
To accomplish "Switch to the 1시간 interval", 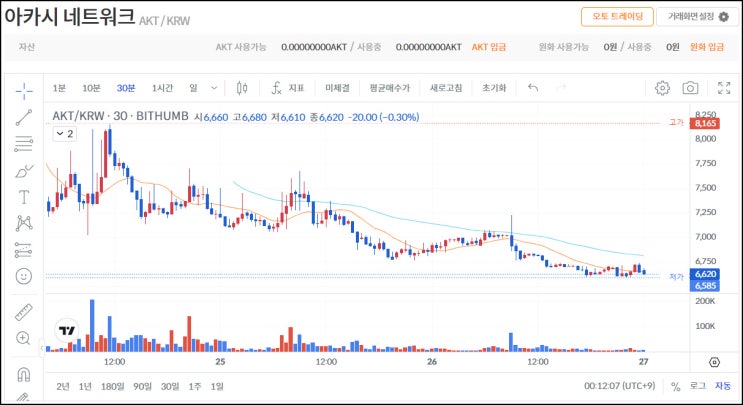I will pos(162,88).
